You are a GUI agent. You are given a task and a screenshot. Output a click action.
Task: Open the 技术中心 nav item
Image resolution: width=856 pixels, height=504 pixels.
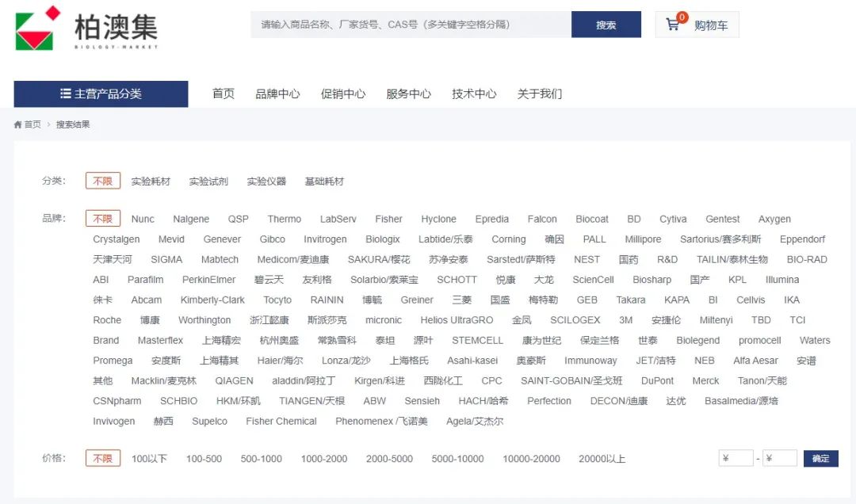[x=474, y=94]
